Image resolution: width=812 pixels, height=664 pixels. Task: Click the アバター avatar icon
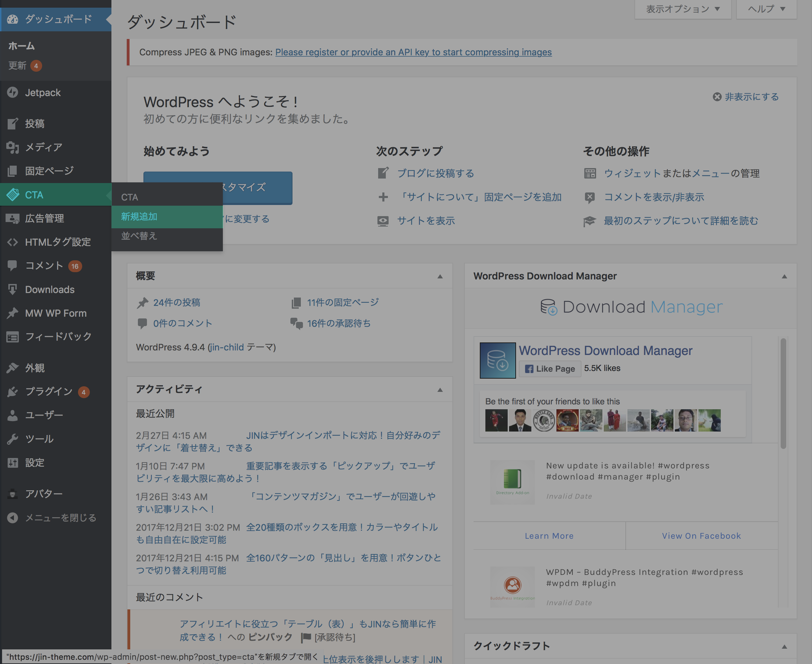tap(13, 494)
